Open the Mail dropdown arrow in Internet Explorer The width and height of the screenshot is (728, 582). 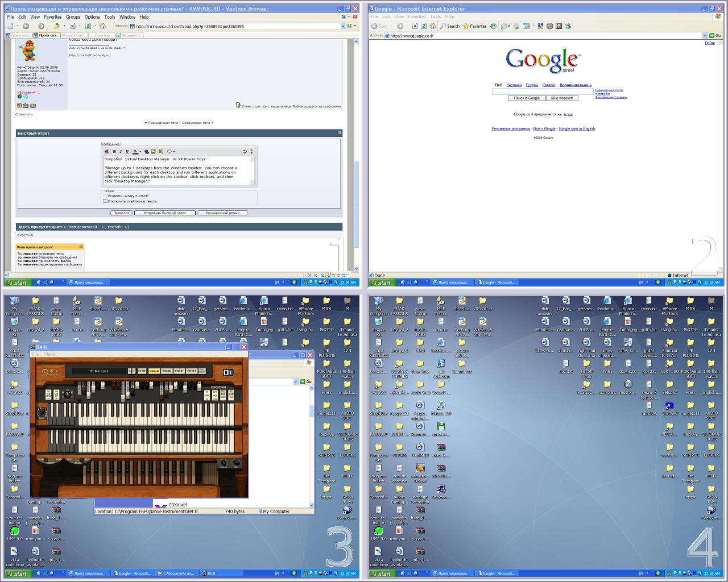click(x=508, y=26)
